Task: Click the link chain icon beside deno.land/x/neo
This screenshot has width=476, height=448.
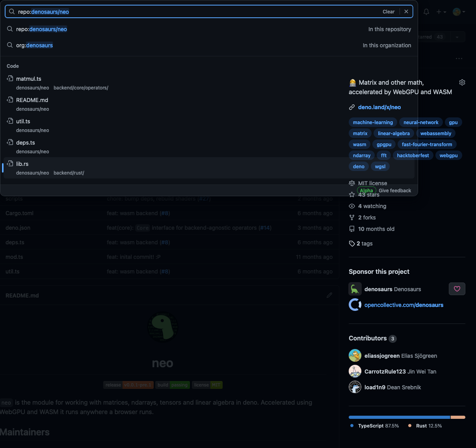Action: [x=351, y=107]
